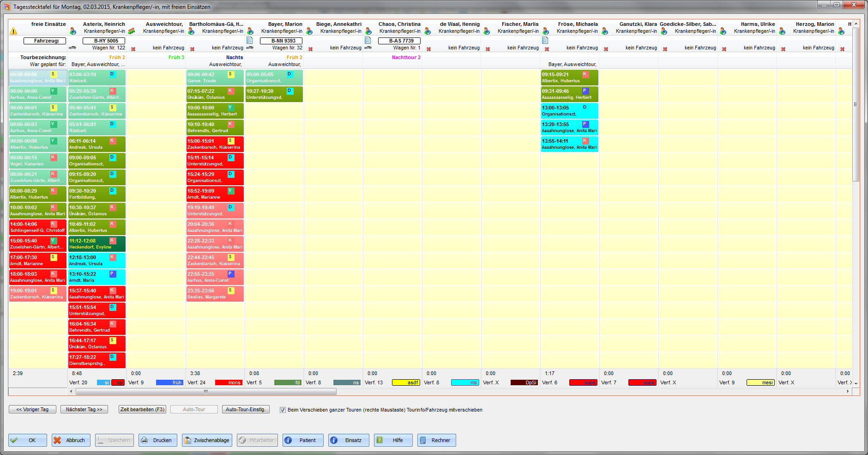Select the 14:00-14:06 Schlingenseif appointment block
The image size is (868, 455).
point(38,227)
